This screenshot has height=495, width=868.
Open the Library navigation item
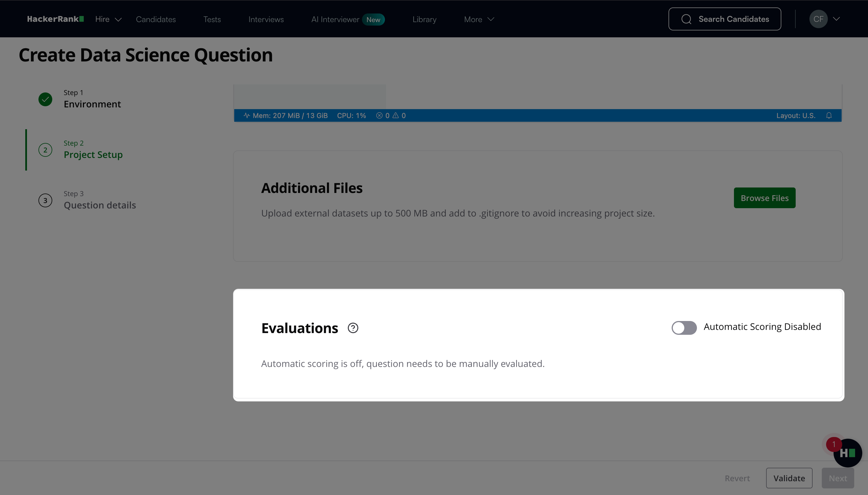coord(424,19)
